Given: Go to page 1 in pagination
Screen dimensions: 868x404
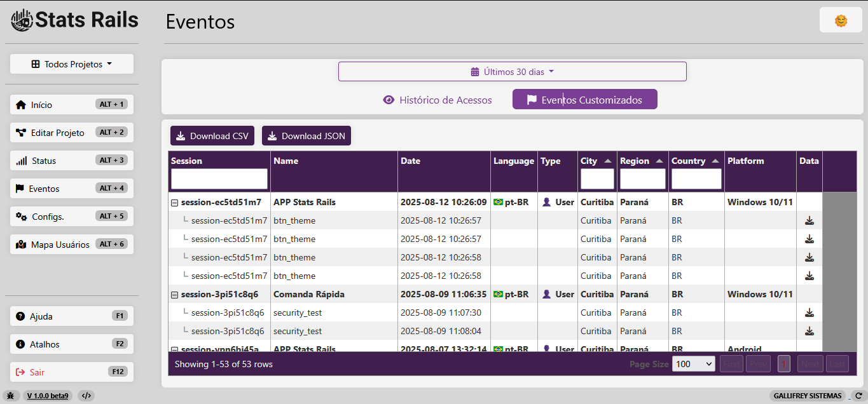Looking at the screenshot, I should click(x=784, y=364).
